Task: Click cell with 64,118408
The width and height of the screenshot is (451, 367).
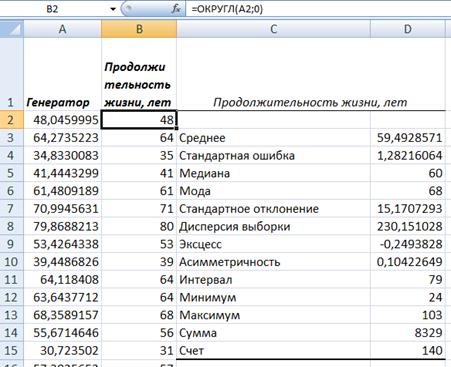Action: click(62, 279)
